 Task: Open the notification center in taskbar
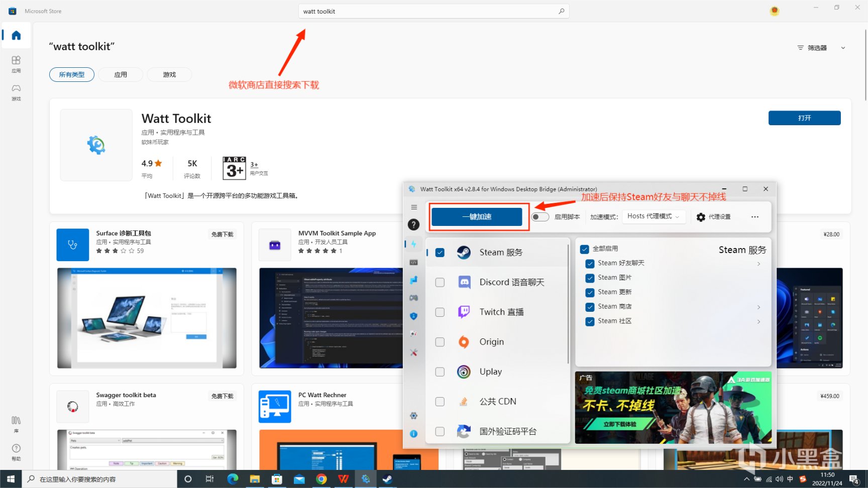pyautogui.click(x=854, y=479)
